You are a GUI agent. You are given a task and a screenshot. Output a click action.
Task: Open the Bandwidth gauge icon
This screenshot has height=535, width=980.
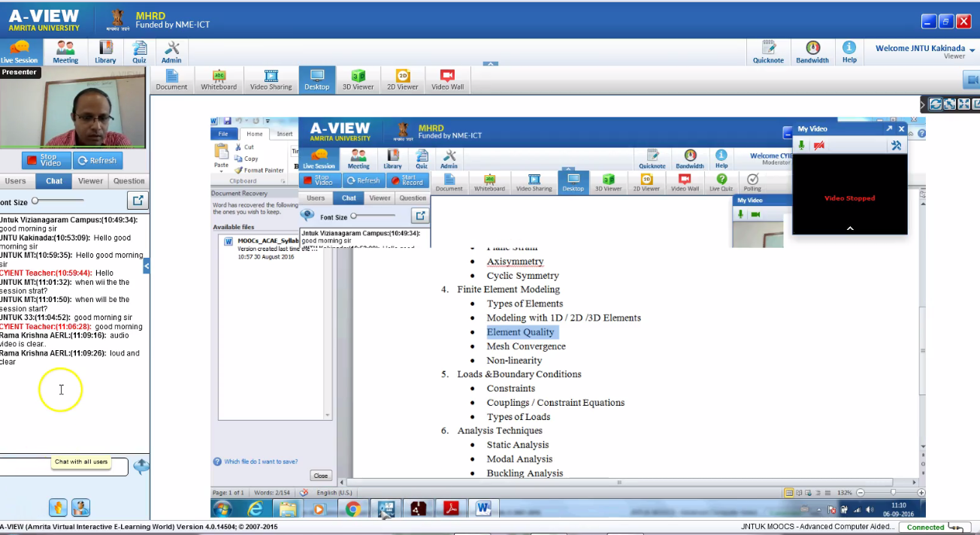point(812,52)
